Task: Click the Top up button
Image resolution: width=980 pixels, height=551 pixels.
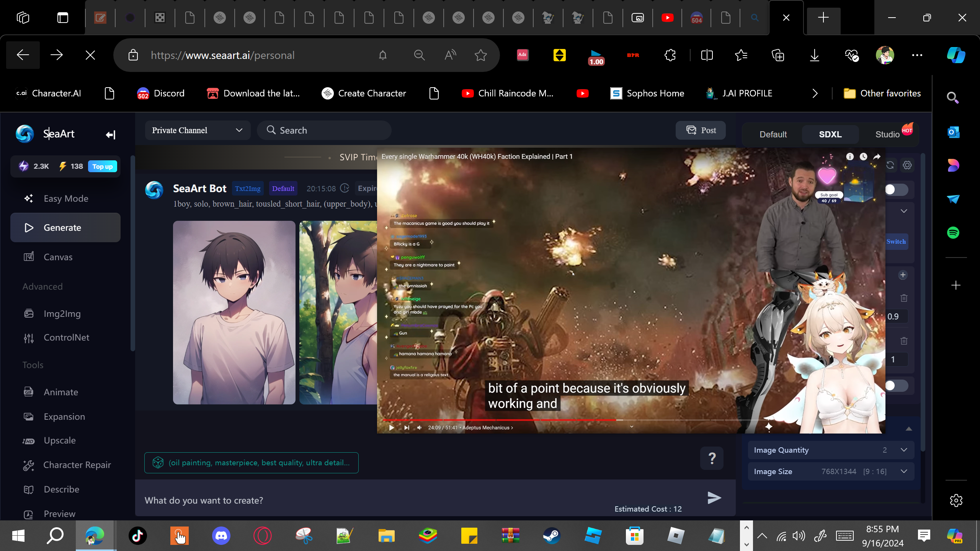Action: pyautogui.click(x=103, y=166)
